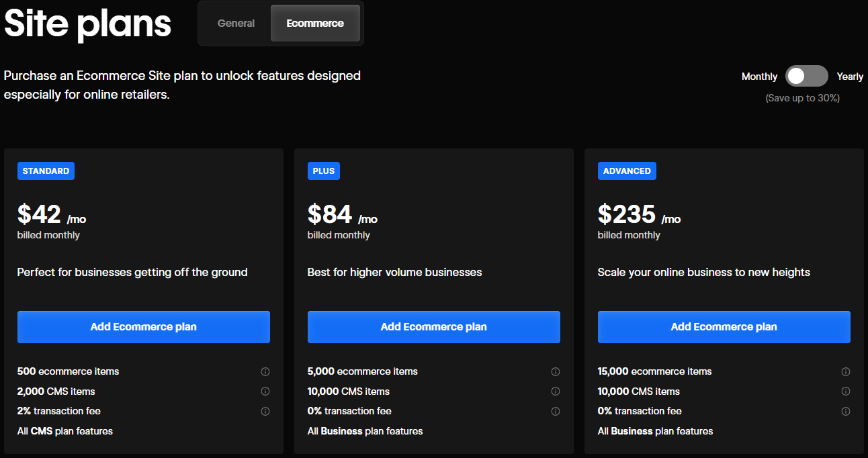Add the Standard Ecommerce plan

[x=144, y=327]
